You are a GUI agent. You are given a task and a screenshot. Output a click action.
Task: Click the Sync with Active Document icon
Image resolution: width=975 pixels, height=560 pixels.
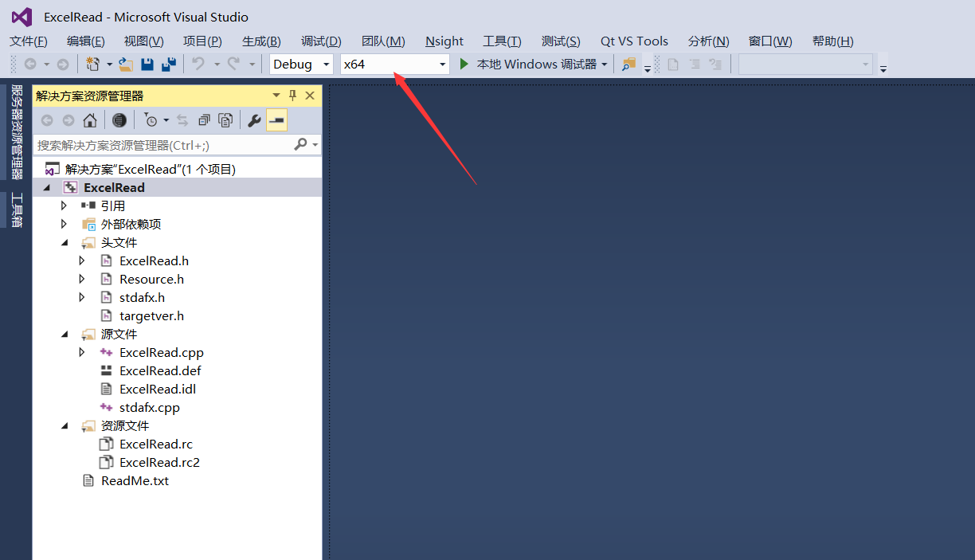tap(182, 120)
